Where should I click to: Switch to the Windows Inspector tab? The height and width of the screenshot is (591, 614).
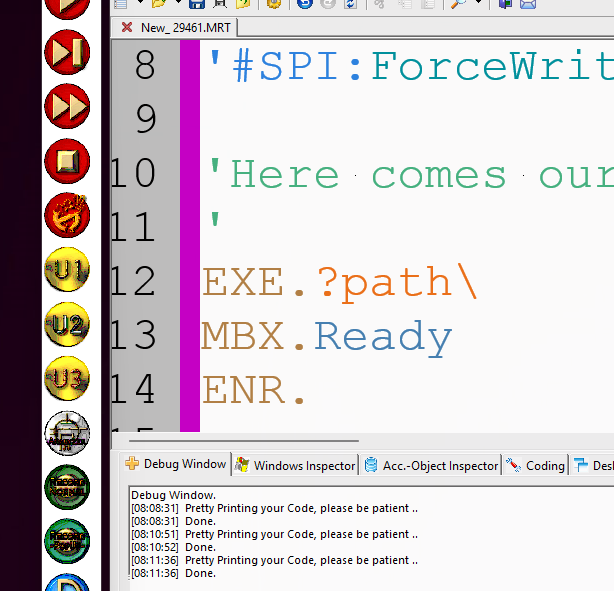295,465
